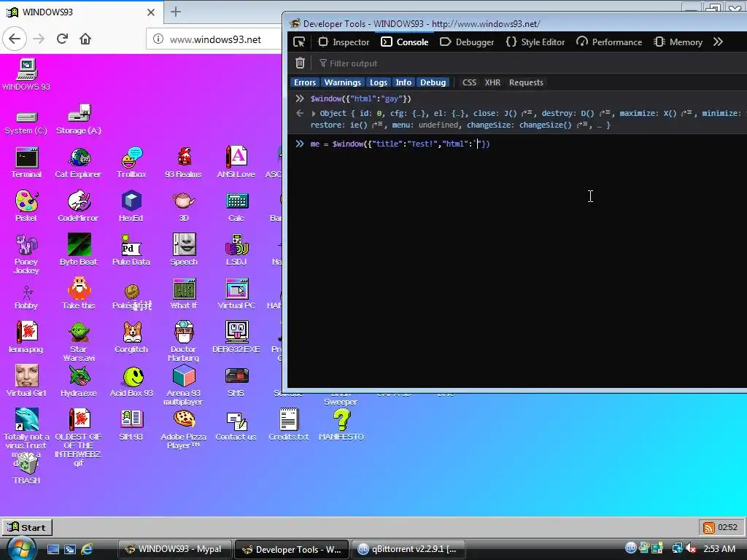Open the Speech icon
The height and width of the screenshot is (560, 747).
click(x=184, y=250)
